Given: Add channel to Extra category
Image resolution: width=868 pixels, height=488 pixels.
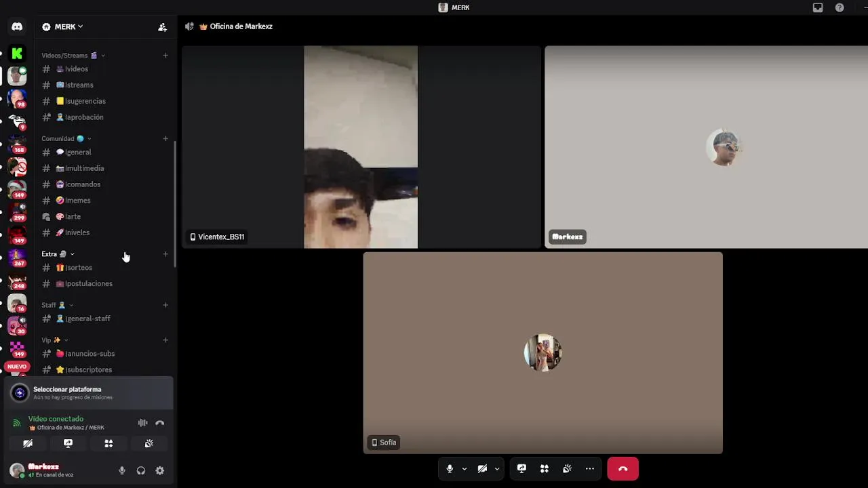Looking at the screenshot, I should (x=165, y=253).
